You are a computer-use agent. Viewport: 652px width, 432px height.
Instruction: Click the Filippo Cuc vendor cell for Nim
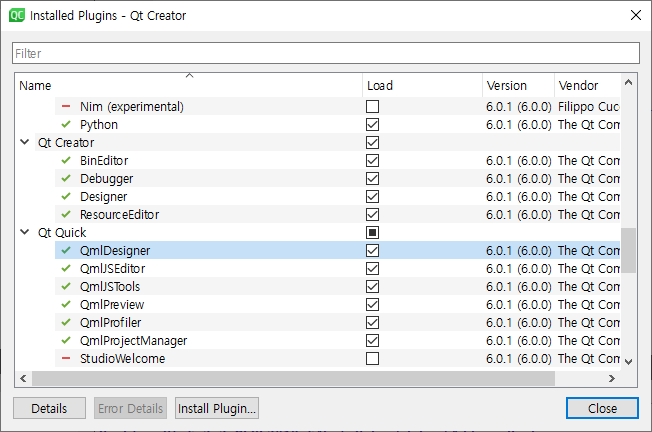coord(588,106)
